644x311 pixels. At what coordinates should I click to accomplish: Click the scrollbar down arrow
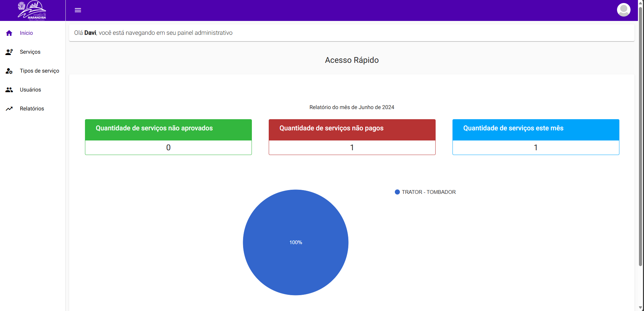[x=641, y=308]
